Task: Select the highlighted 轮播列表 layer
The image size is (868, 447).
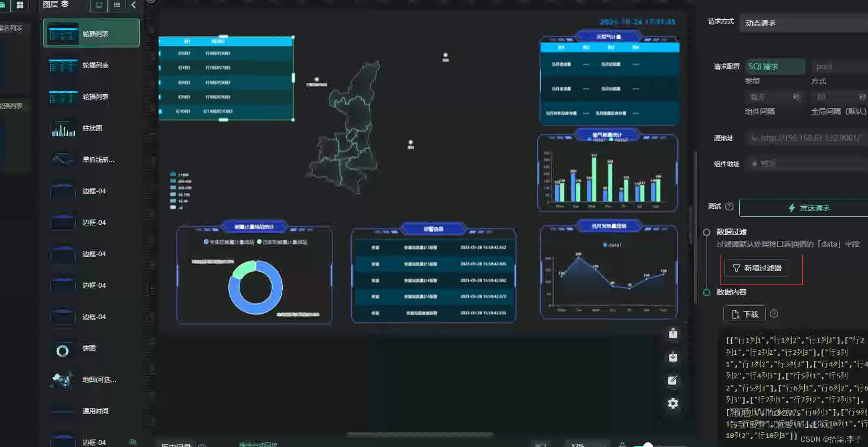Action: pos(91,33)
